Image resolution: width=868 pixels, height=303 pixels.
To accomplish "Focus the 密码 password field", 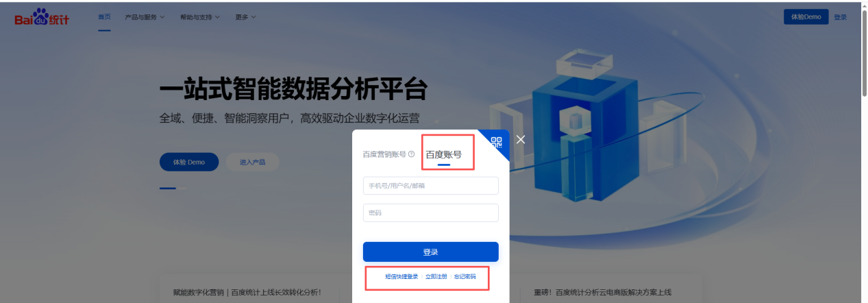I will (430, 213).
